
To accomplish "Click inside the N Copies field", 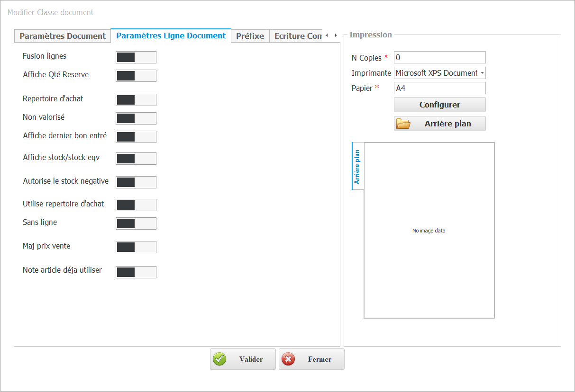I will (439, 57).
